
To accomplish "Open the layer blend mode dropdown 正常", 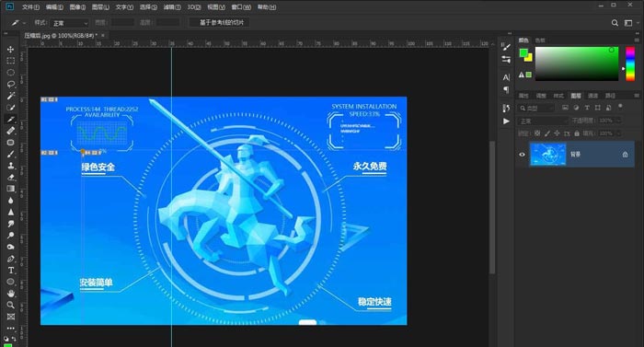I will [x=543, y=121].
